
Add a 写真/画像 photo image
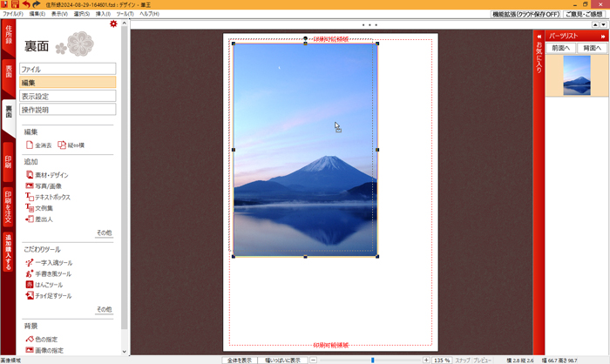(45, 186)
